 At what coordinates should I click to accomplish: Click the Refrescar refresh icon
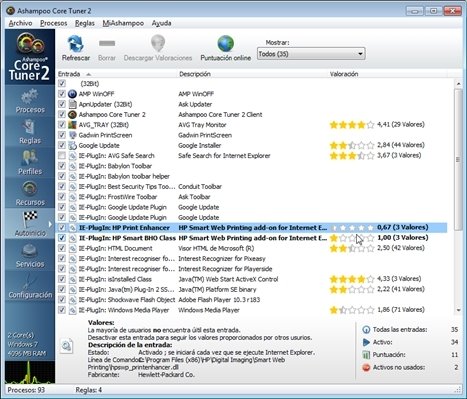click(76, 44)
